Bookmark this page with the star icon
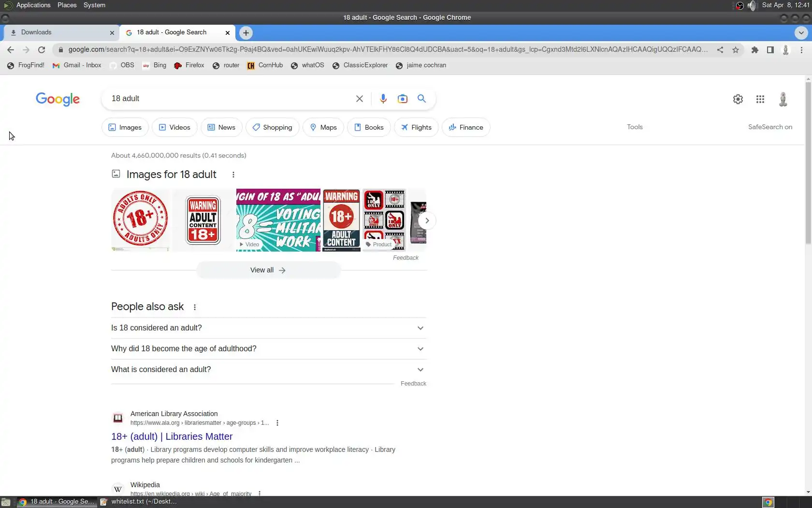Viewport: 812px width, 508px height. pyautogui.click(x=736, y=50)
